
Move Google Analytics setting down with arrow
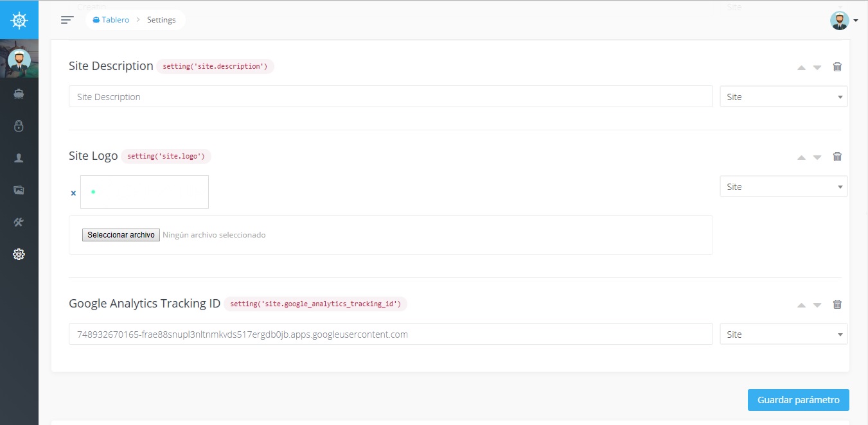click(817, 304)
